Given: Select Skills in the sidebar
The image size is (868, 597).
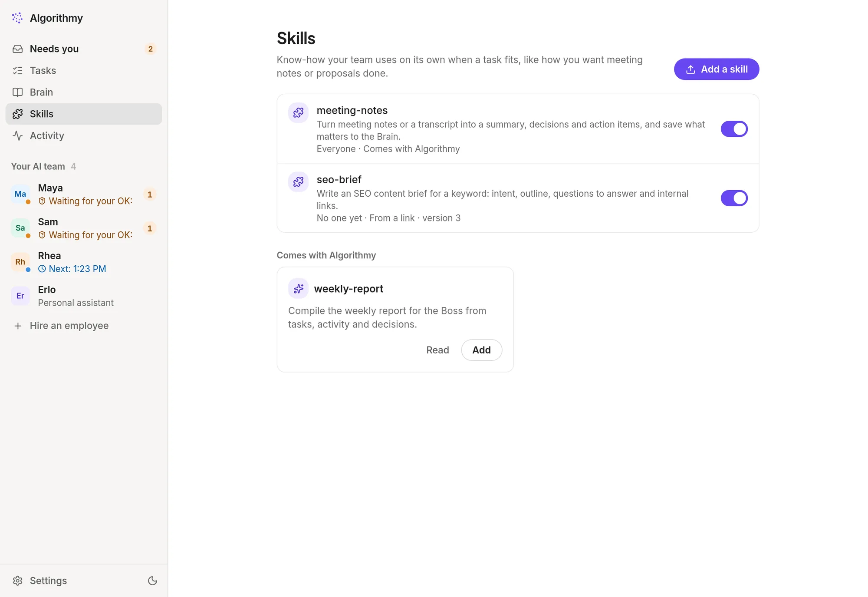Looking at the screenshot, I should point(84,114).
